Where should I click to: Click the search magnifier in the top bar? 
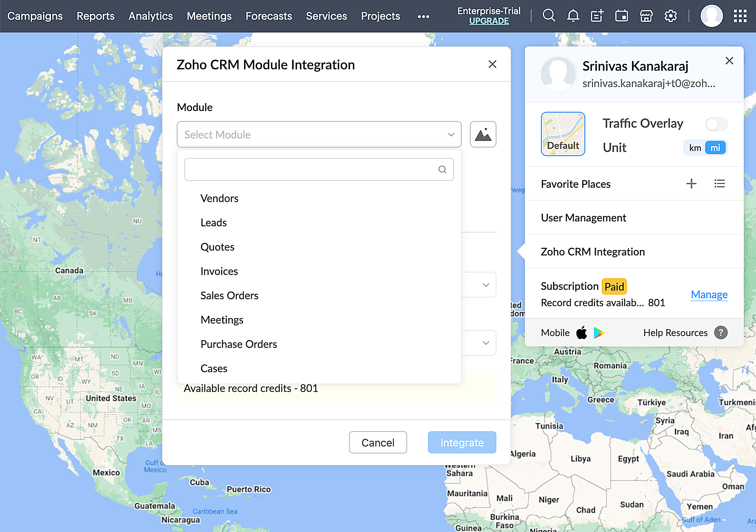pyautogui.click(x=548, y=16)
